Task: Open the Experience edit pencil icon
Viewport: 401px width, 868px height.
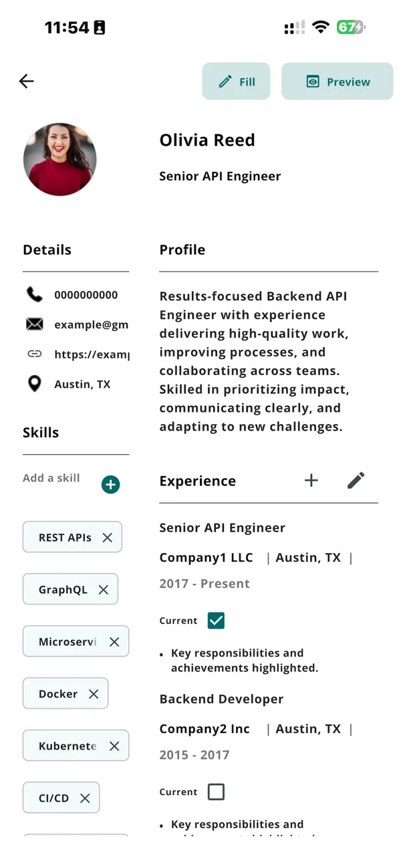Action: tap(356, 480)
